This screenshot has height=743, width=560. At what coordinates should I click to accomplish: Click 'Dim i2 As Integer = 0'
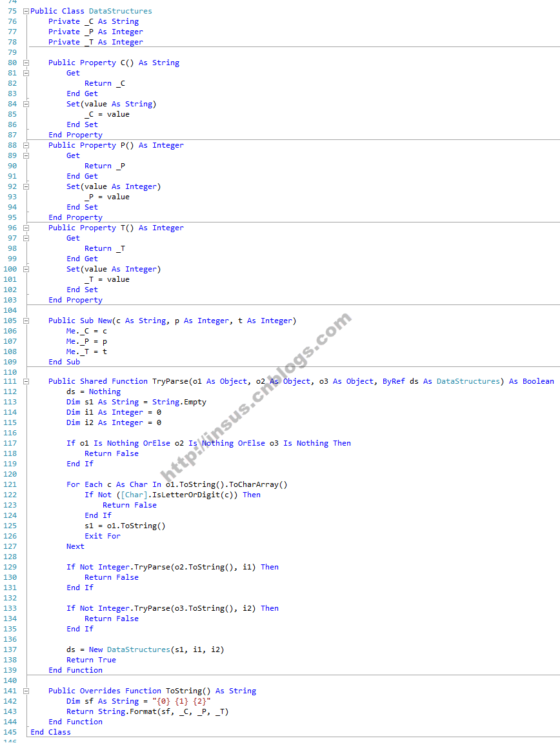pyautogui.click(x=114, y=422)
